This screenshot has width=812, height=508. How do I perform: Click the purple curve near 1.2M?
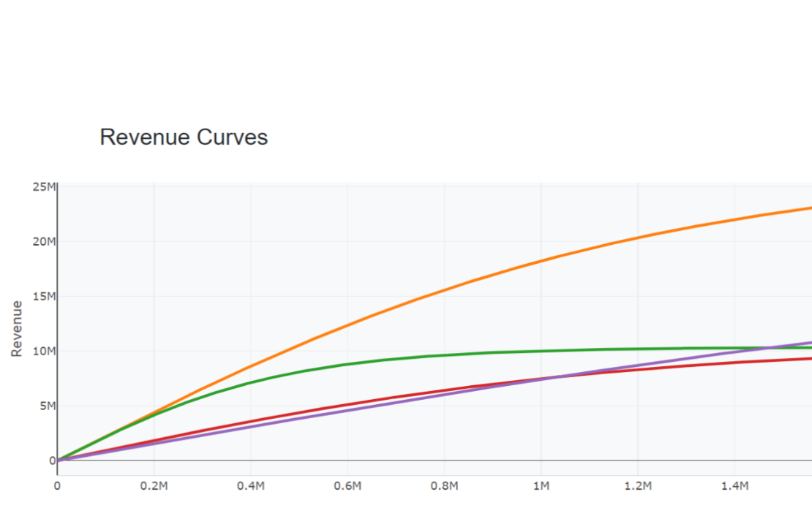[x=637, y=365]
